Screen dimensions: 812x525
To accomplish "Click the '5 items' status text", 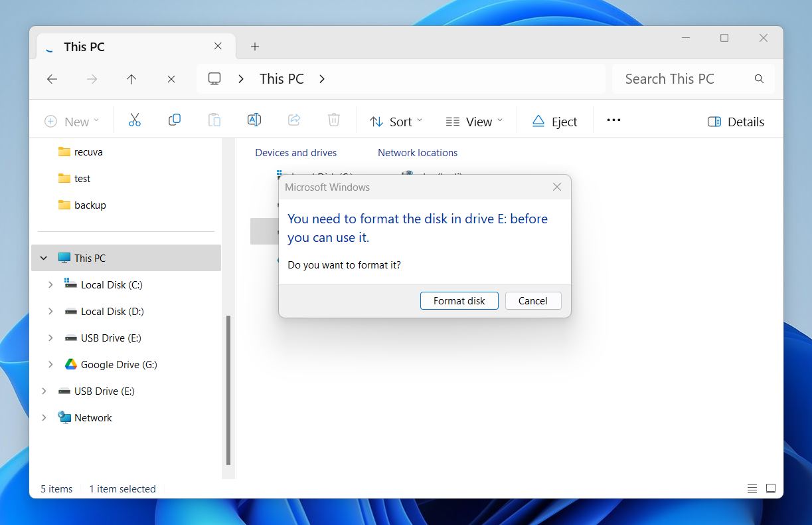I will pos(56,488).
